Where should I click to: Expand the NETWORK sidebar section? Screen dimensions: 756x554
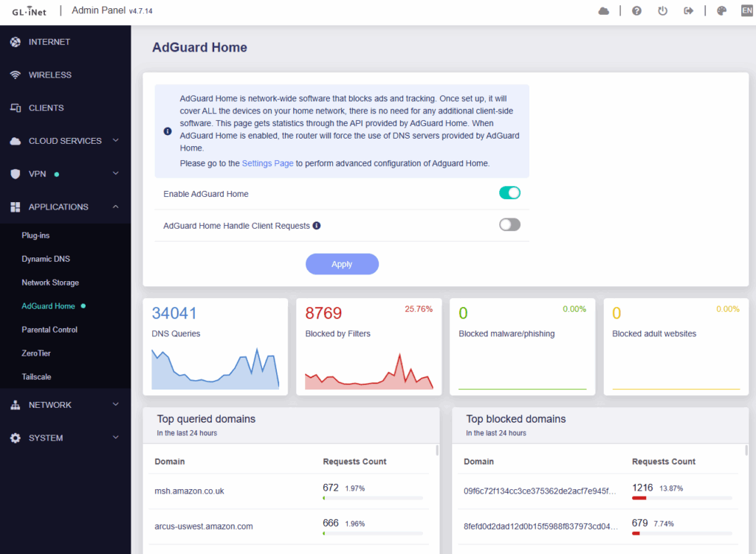tap(65, 405)
